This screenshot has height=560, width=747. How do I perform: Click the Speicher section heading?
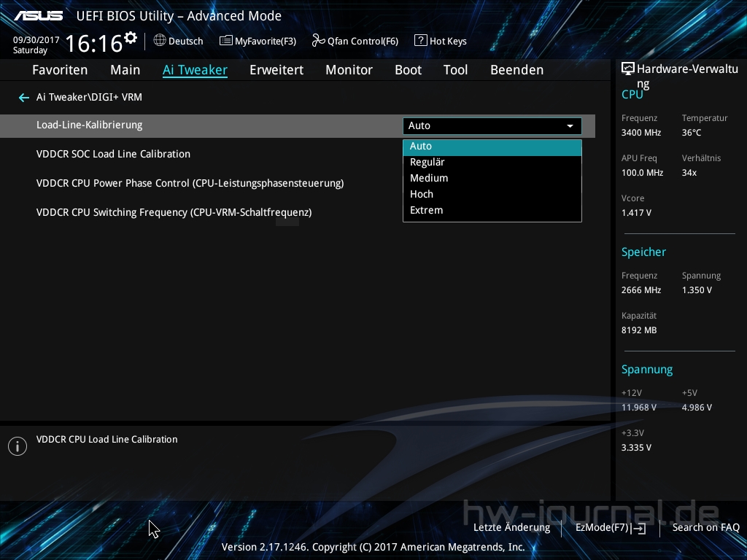point(643,252)
